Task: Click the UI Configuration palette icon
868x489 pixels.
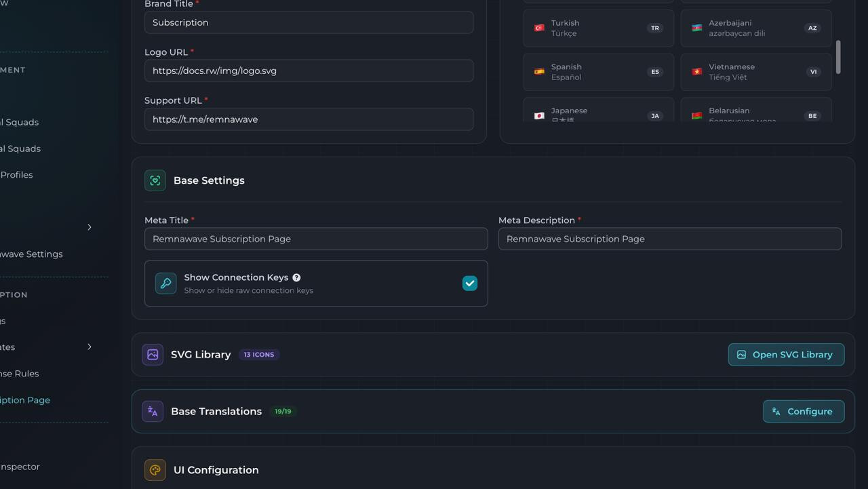Action: (155, 470)
